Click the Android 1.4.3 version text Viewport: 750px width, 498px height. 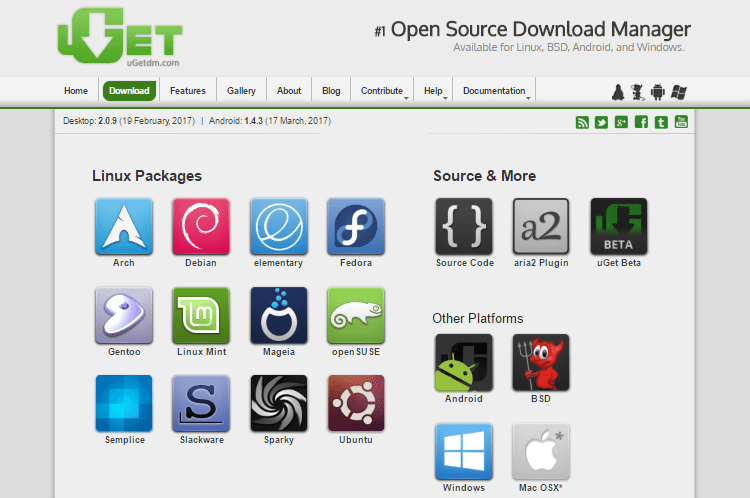point(270,121)
